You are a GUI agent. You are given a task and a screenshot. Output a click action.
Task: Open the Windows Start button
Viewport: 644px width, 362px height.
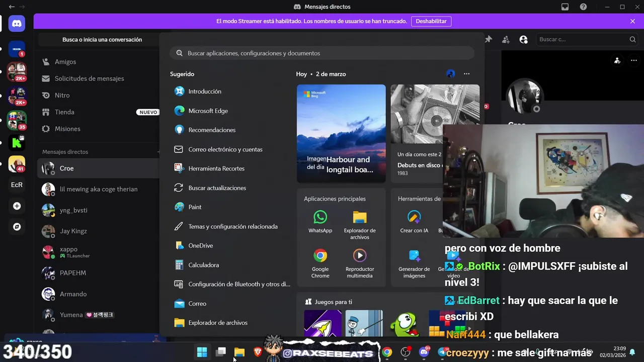(202, 352)
